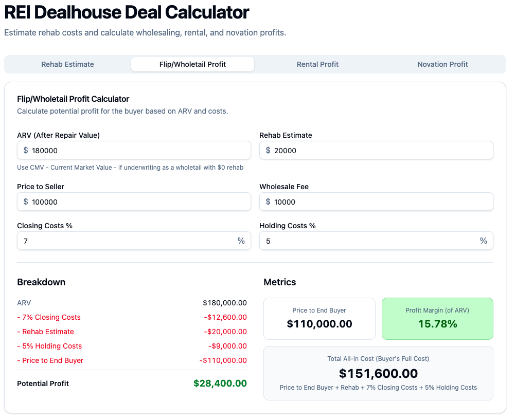
Task: Click the green Profit Margin (of ARV) card
Action: 437,319
